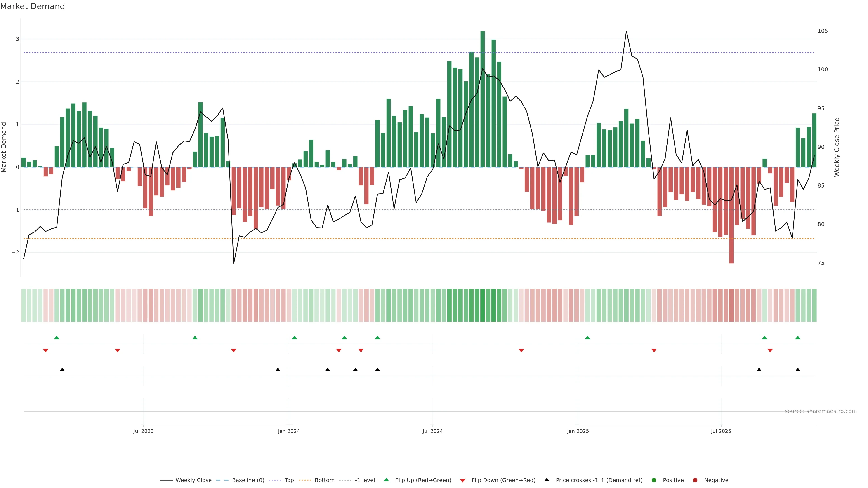
Task: Click the Jul 2023 x-axis label
Action: pyautogui.click(x=143, y=431)
